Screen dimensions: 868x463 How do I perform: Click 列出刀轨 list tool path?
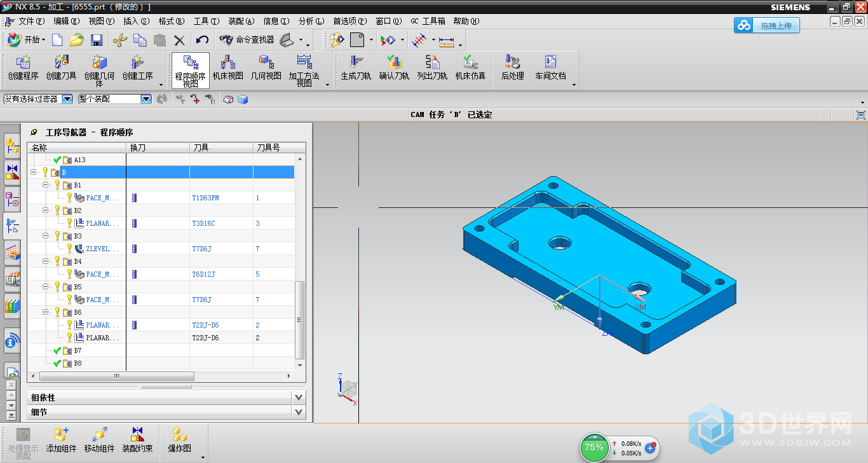tap(432, 67)
